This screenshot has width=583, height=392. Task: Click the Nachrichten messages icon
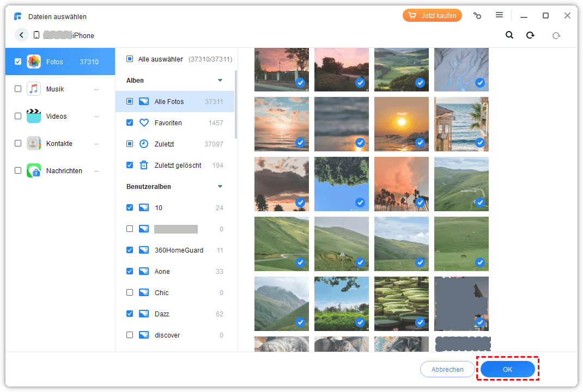pos(34,171)
